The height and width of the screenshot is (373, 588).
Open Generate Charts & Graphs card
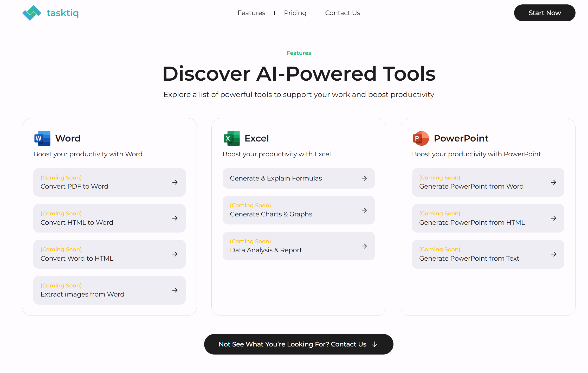pyautogui.click(x=298, y=210)
